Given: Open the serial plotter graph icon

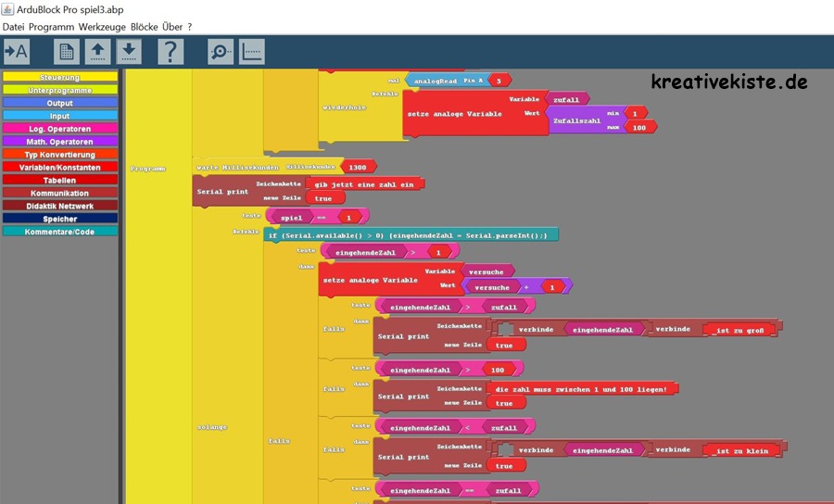Looking at the screenshot, I should (252, 51).
